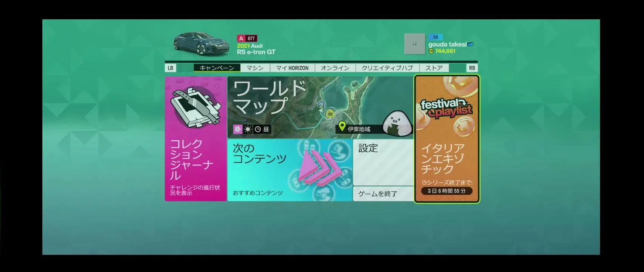Viewport: 644px width, 272px height.
Task: Click the blue badge beside gouda takesi
Action: (470, 44)
